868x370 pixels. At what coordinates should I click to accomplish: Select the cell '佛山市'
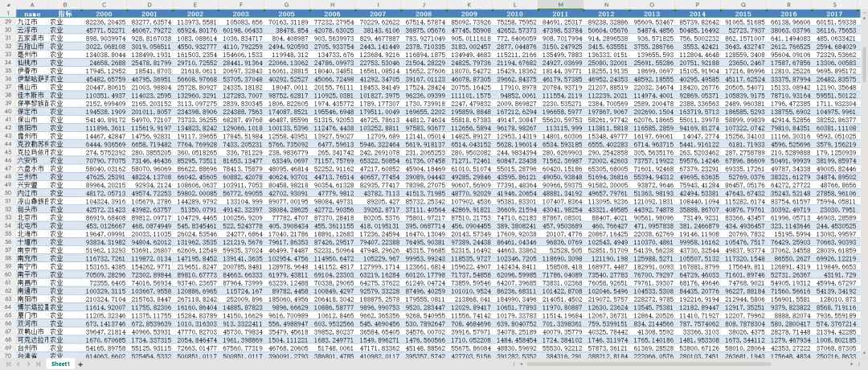tap(32, 87)
